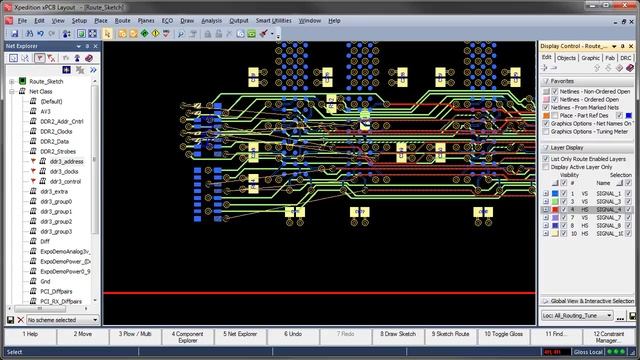Click the Find binoculars icon in the toolbar
Image resolution: width=640 pixels, height=360 pixels.
(29, 34)
